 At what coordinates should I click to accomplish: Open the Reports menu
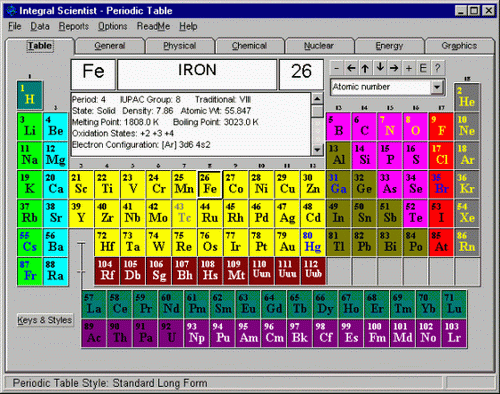click(74, 26)
